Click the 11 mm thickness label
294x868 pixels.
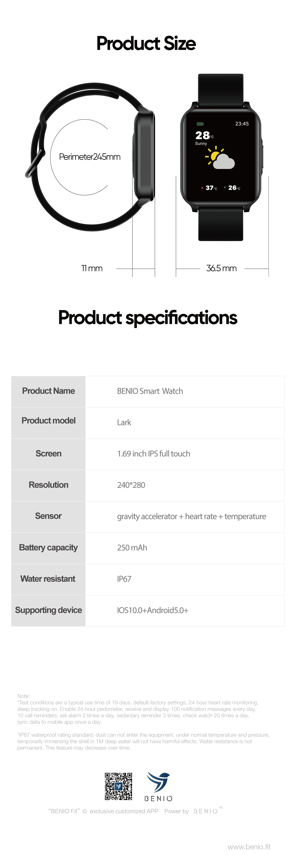click(92, 268)
